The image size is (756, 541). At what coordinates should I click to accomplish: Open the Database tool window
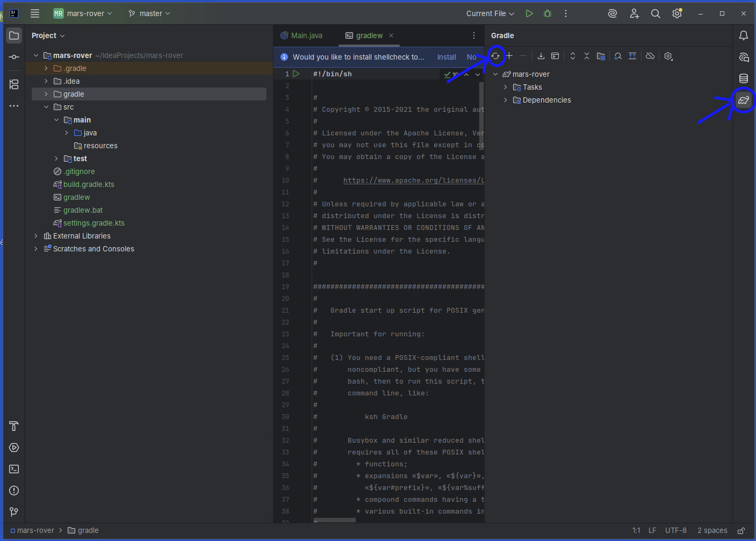[x=744, y=78]
